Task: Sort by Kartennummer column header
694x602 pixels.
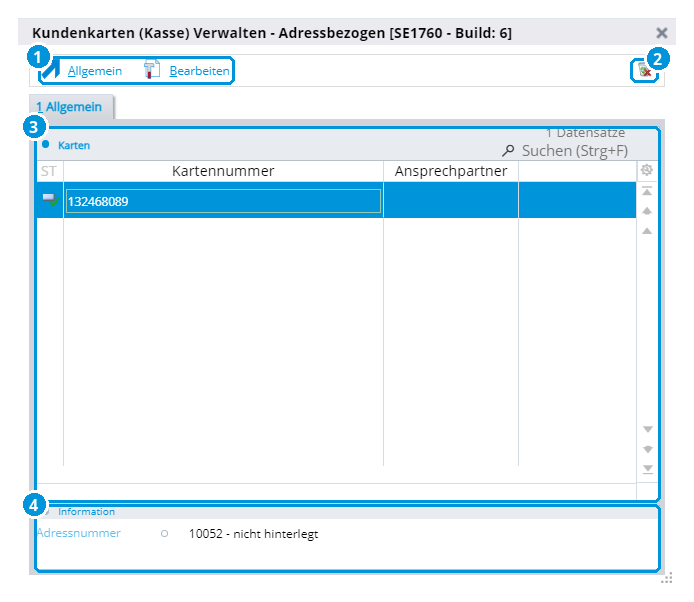Action: (x=223, y=171)
